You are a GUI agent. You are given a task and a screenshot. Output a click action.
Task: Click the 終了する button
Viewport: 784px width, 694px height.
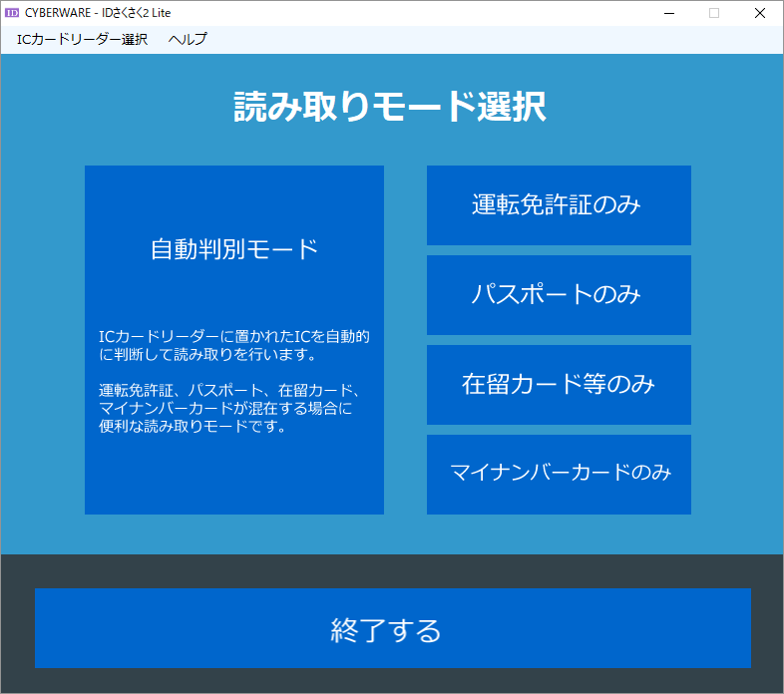[393, 628]
